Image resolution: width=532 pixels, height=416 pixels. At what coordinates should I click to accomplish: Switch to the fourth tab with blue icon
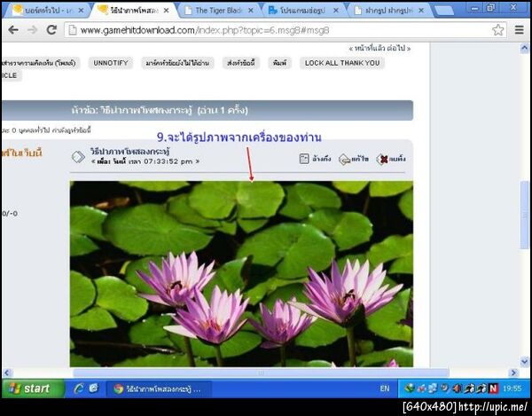coord(302,11)
